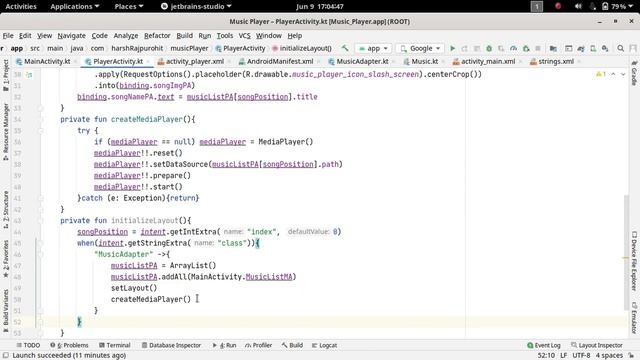The image size is (640, 360).
Task: Click gutter icon on line 30
Action: pyautogui.click(x=29, y=75)
